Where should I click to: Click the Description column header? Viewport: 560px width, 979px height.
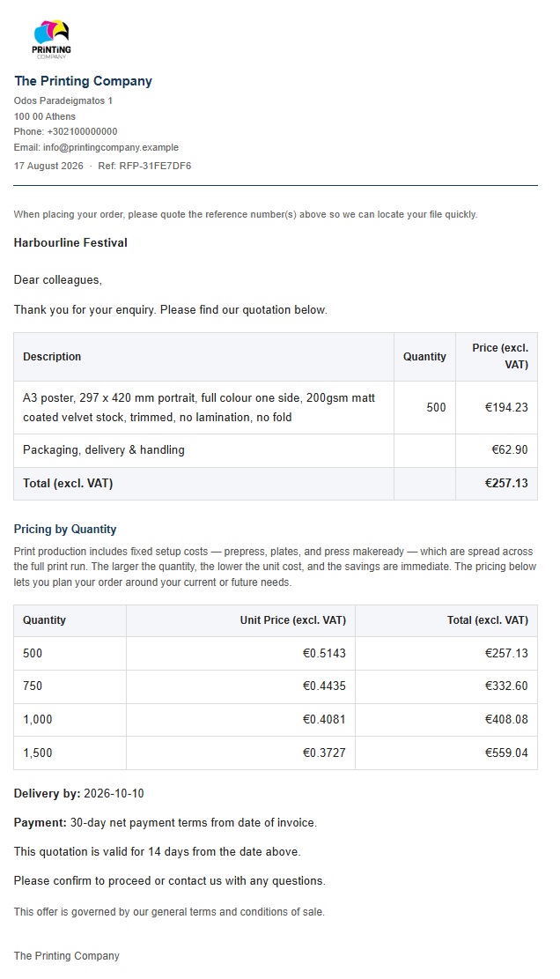click(x=52, y=357)
